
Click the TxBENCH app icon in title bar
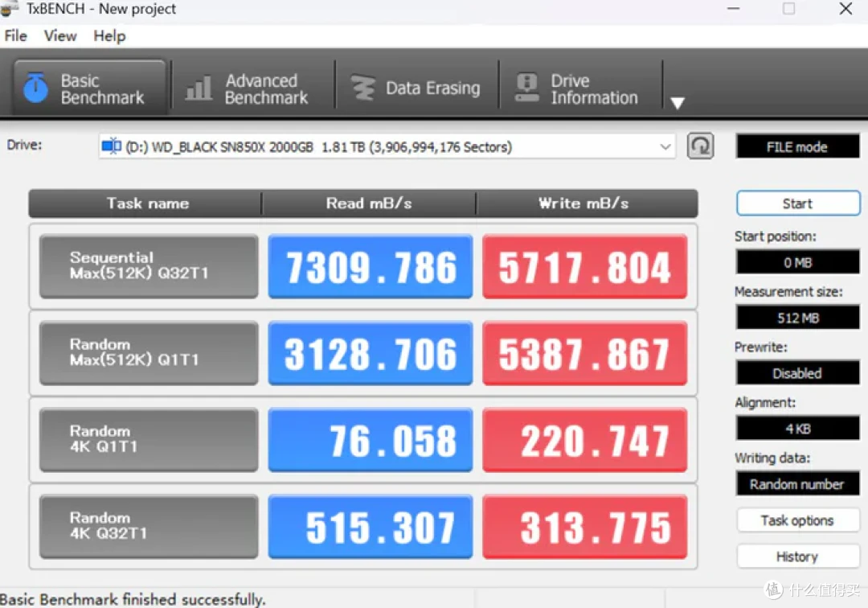pos(9,8)
